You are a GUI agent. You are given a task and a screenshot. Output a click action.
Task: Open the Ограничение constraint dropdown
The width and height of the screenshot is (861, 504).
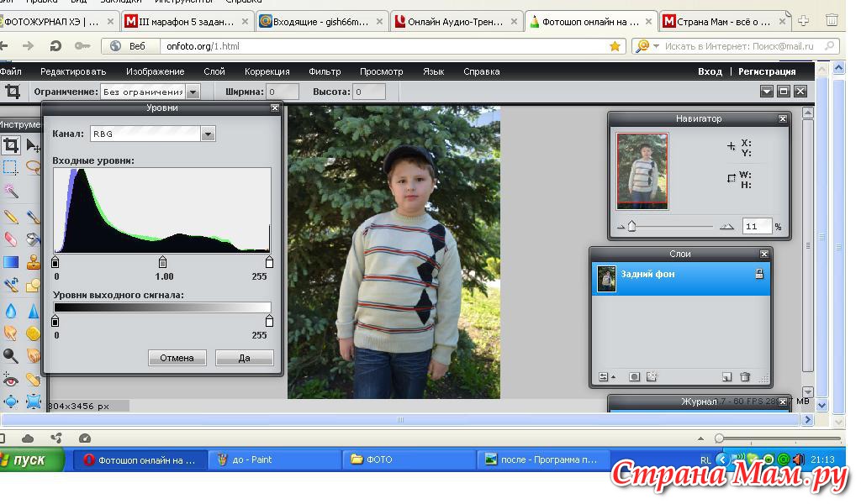tap(193, 92)
